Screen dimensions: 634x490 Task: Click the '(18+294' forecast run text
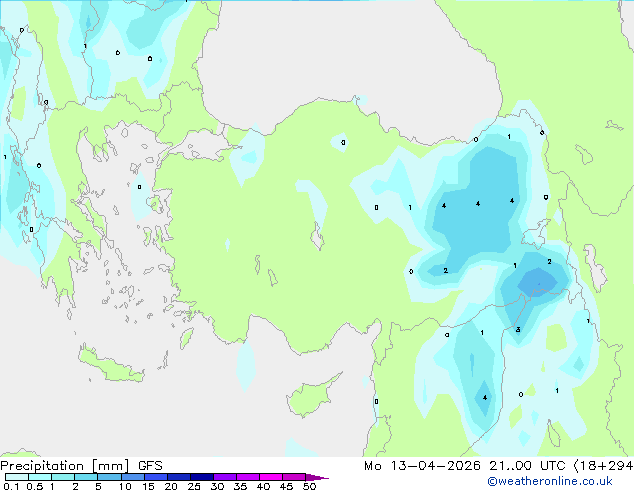pyautogui.click(x=603, y=466)
